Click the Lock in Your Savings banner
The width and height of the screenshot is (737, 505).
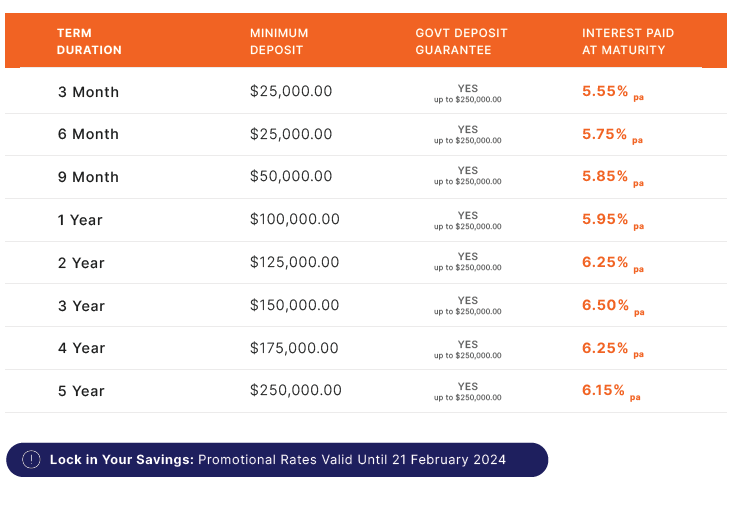pyautogui.click(x=277, y=460)
